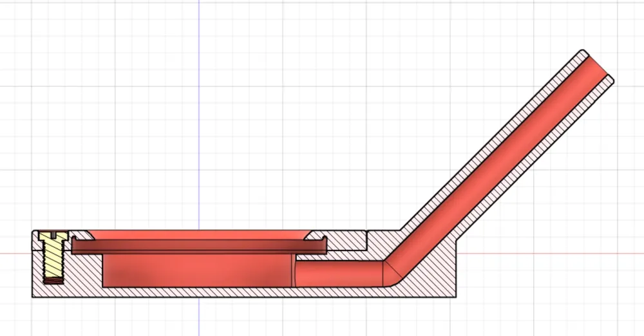This screenshot has height=336, width=644.
Task: Pick the large red rectangular chamber cavity
Action: point(198,270)
